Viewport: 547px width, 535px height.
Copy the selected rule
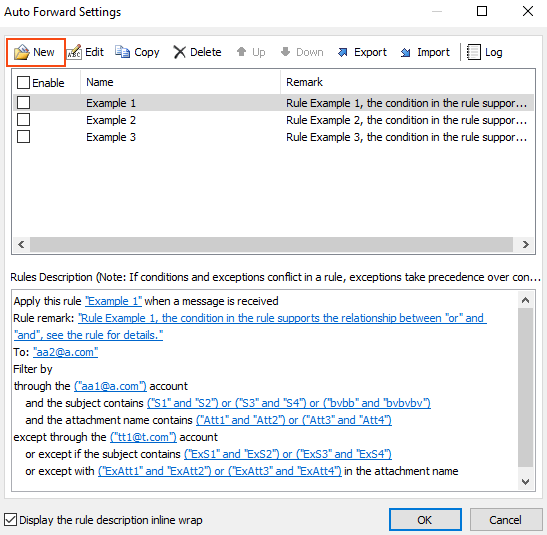pyautogui.click(x=137, y=52)
